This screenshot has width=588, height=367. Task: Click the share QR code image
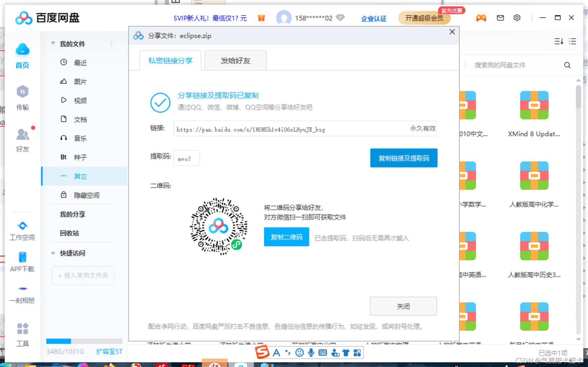tap(218, 226)
